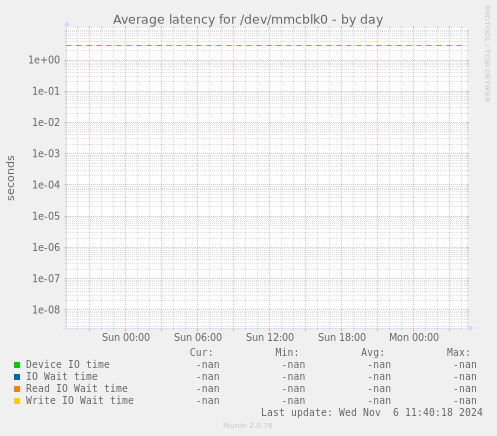Click the 'Min:' column header
The height and width of the screenshot is (436, 497).
[287, 352]
